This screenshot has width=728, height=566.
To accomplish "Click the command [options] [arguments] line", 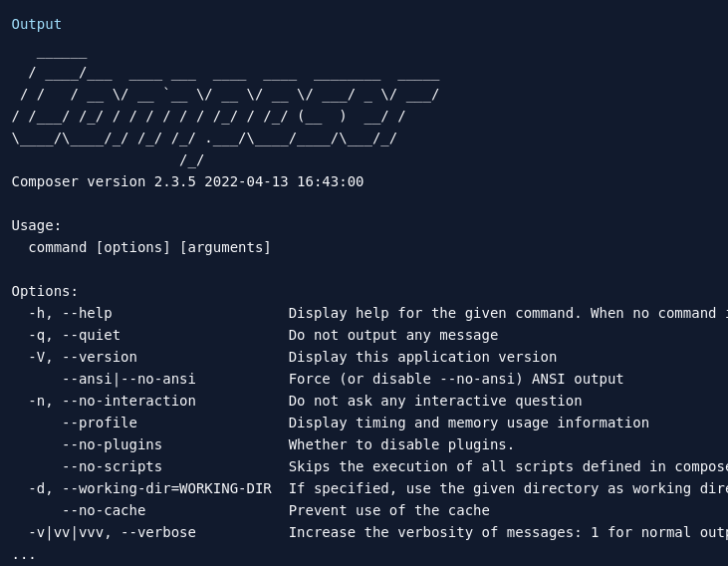I will click(149, 247).
